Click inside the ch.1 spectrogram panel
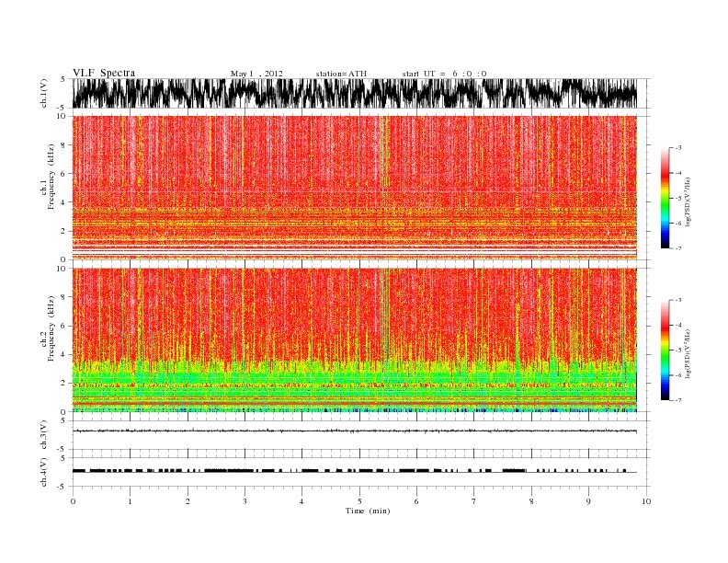Viewport: 728px width, 563px height. point(355,188)
